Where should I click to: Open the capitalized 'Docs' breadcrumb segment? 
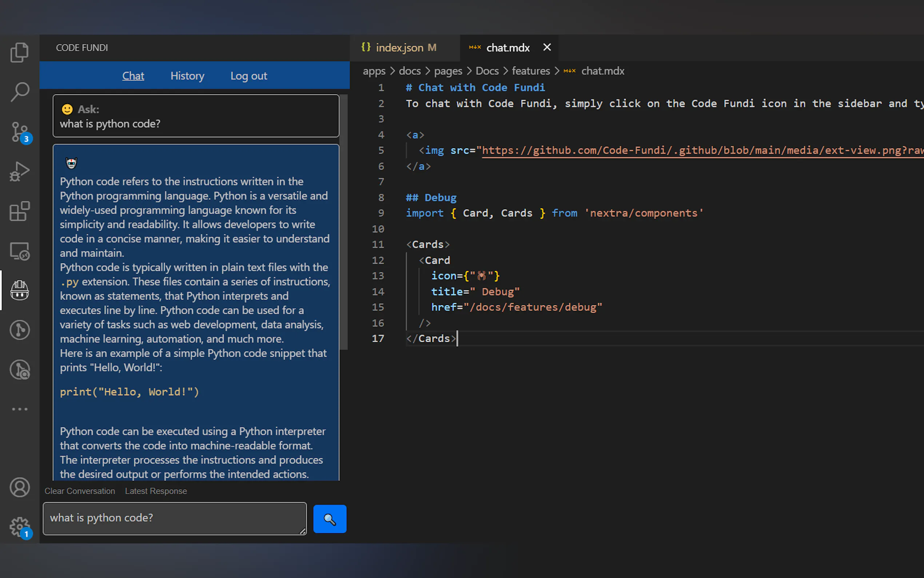click(x=487, y=71)
